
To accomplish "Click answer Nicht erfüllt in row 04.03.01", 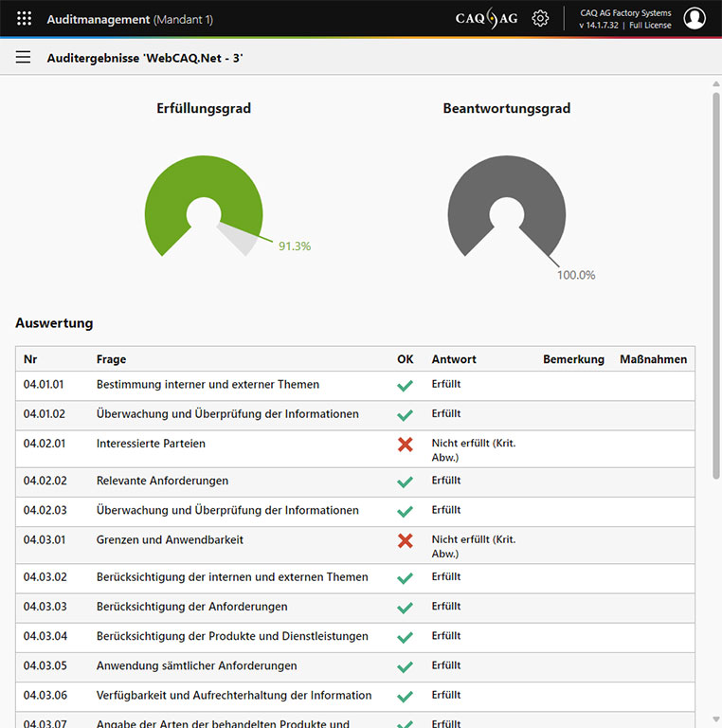I will (x=474, y=546).
